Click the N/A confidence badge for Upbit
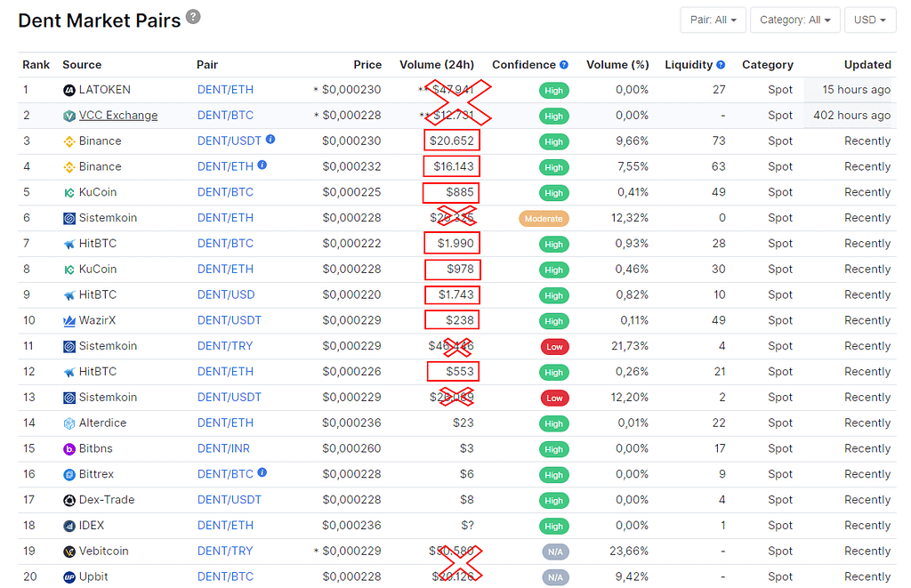Viewport: 911px width, 588px height. click(x=555, y=577)
